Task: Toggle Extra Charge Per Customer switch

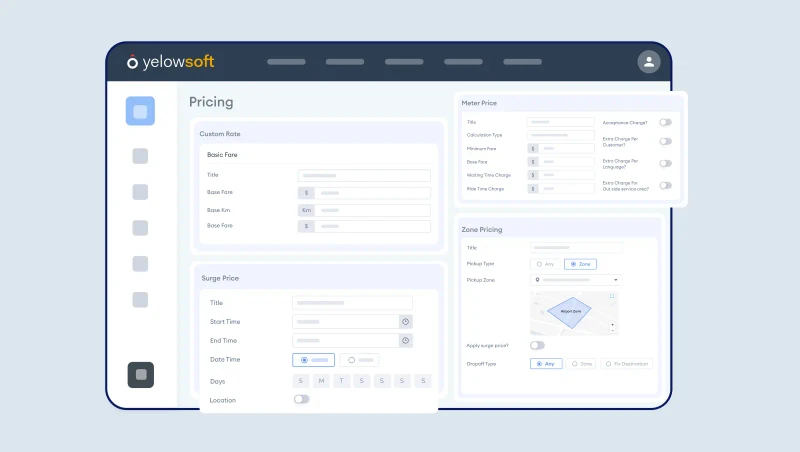Action: point(665,141)
